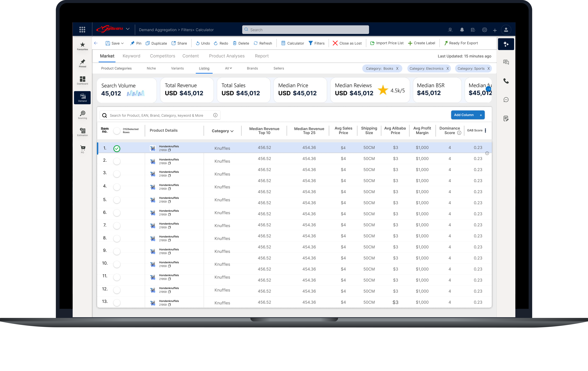
Task: Select the Demand sidebar icon
Action: [x=82, y=98]
